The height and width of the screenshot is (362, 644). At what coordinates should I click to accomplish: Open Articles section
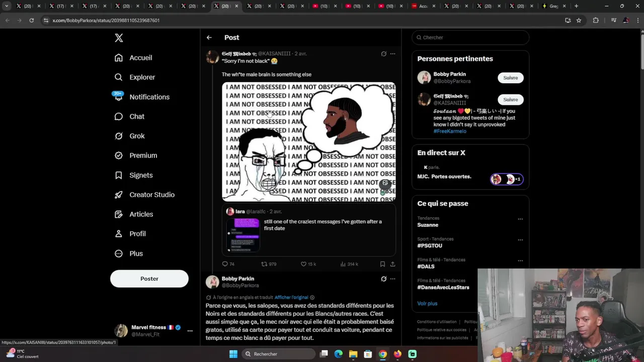(134, 215)
